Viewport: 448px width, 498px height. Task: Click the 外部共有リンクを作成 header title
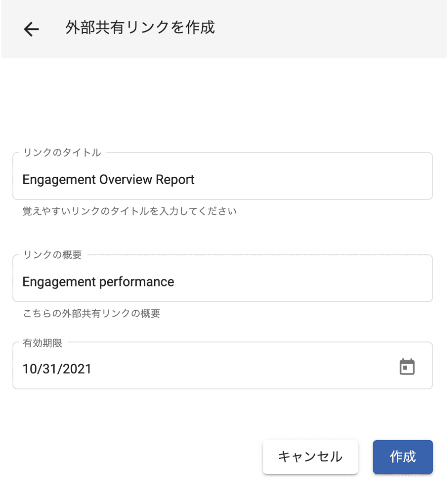tap(140, 28)
